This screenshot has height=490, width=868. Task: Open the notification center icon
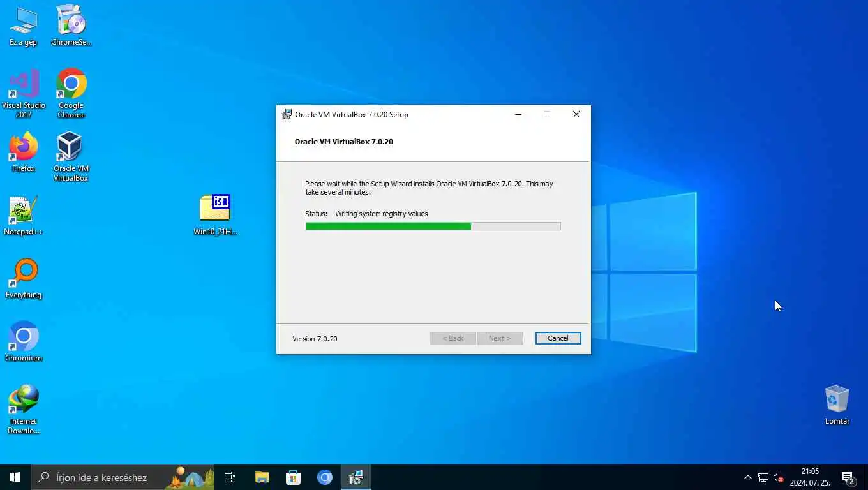tap(848, 477)
